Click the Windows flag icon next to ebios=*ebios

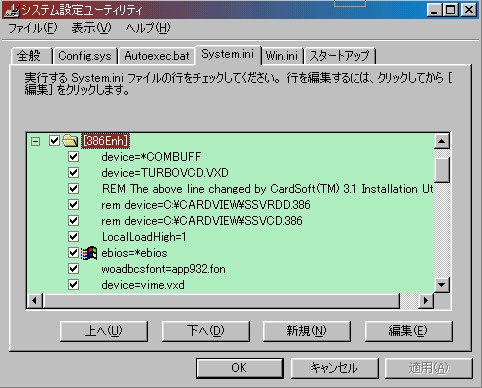click(89, 253)
